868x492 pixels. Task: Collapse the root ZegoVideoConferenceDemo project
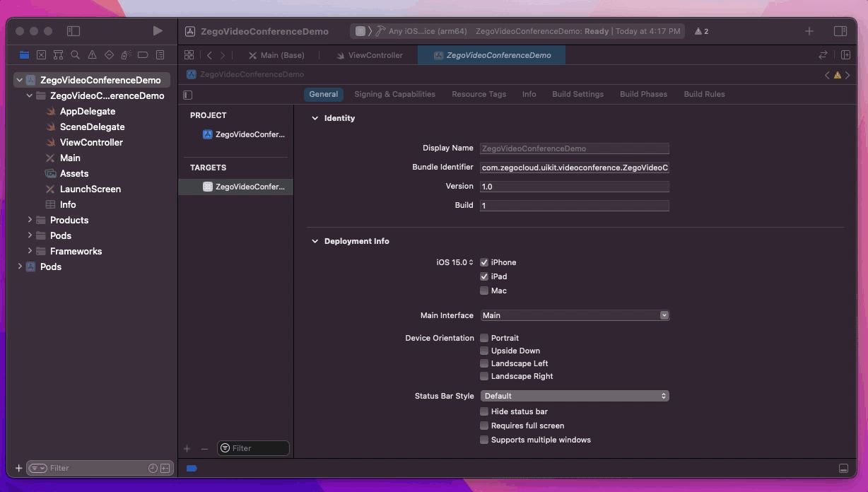(x=20, y=80)
